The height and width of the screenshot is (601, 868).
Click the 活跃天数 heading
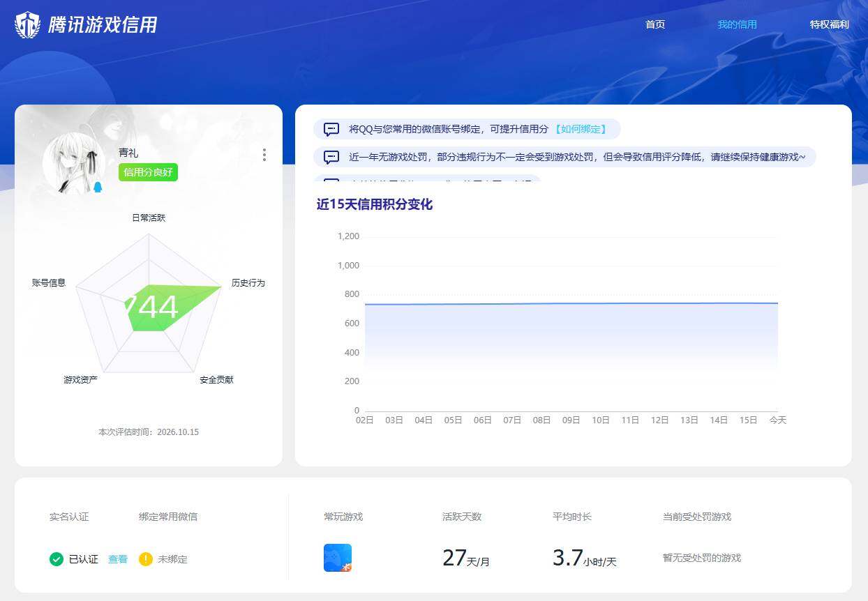(x=462, y=517)
